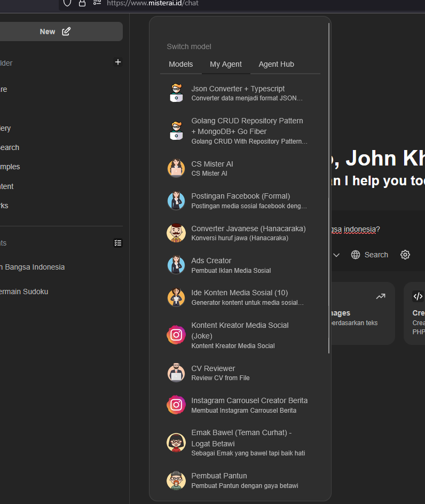
Task: Open the Bangsa Indonesia chat history item
Action: click(x=32, y=267)
